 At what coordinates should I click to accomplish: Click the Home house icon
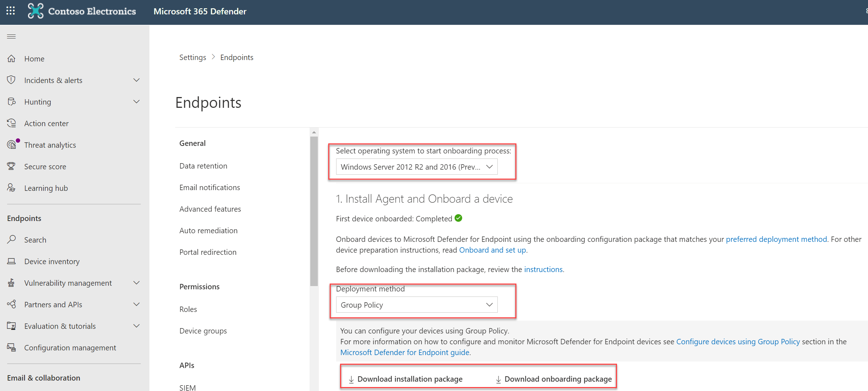[x=11, y=58]
